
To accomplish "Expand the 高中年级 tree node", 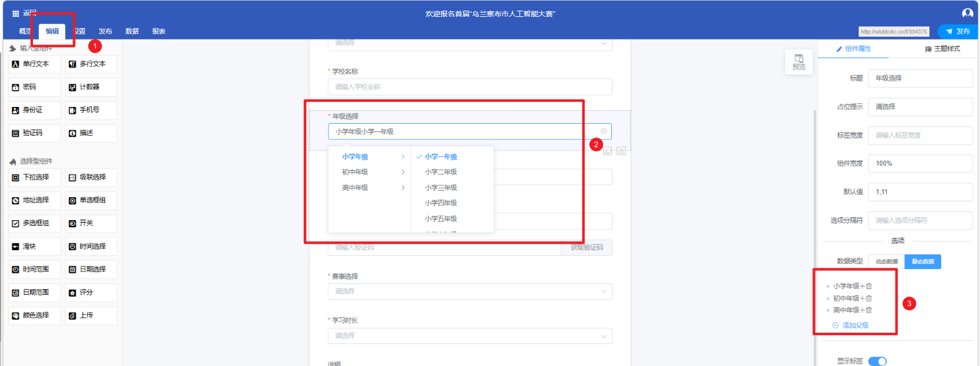I will [829, 310].
